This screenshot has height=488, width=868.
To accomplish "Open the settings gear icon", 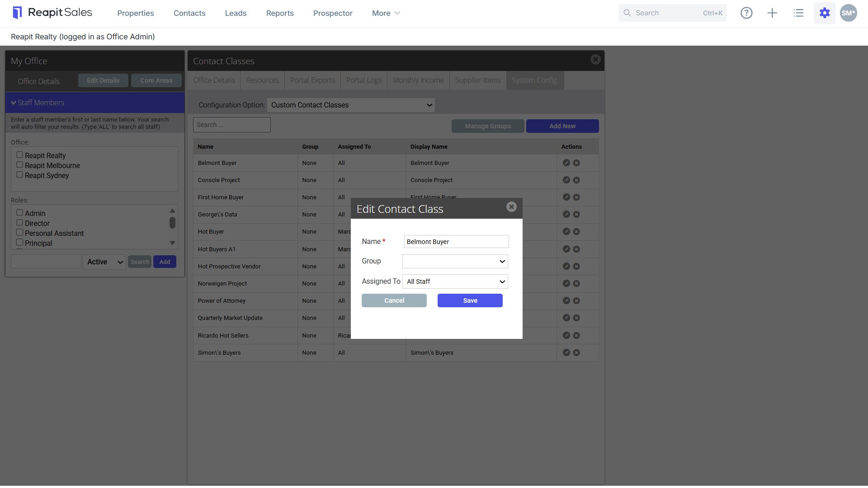I will click(x=825, y=13).
